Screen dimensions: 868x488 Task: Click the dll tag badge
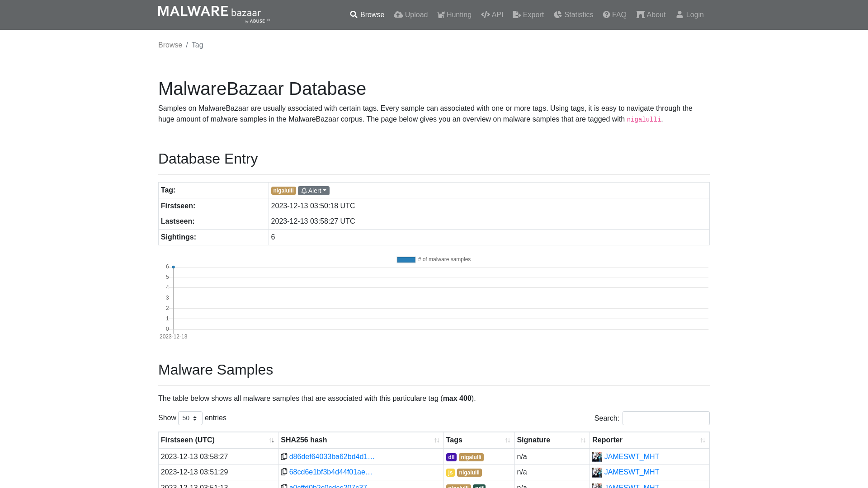pyautogui.click(x=451, y=457)
